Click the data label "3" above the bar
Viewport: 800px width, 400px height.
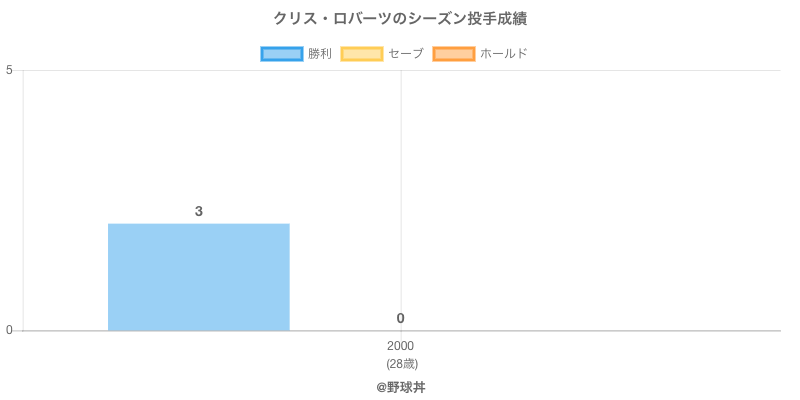[x=199, y=211]
